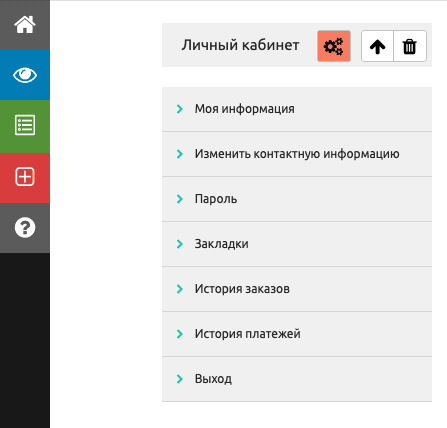
Task: Select Изменить контактную информацию entry
Action: (297, 154)
